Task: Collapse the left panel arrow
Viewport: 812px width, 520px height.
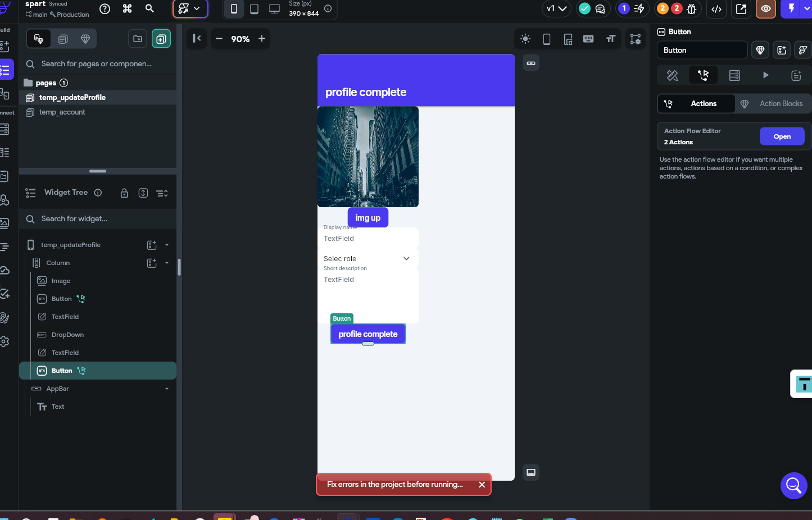Action: click(197, 38)
